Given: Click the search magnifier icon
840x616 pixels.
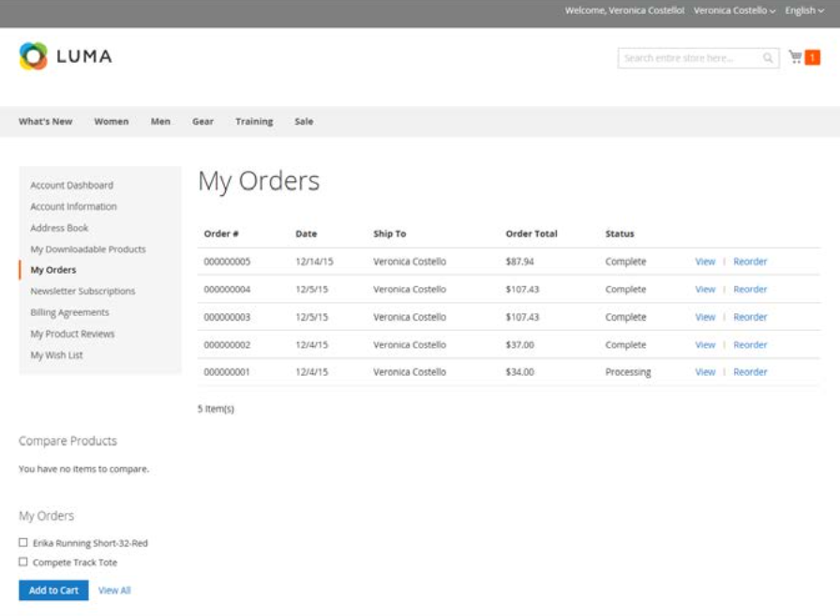Looking at the screenshot, I should point(768,58).
